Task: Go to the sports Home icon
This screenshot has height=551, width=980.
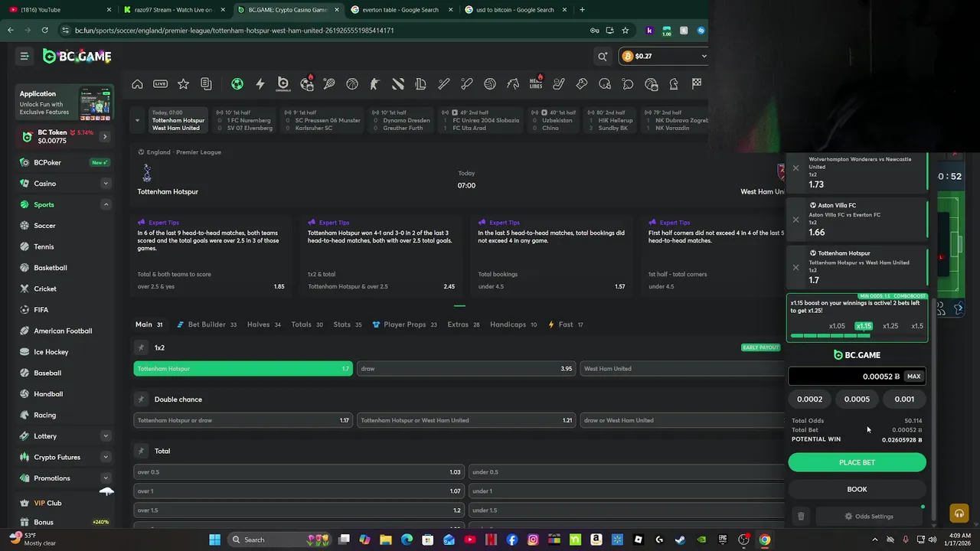Action: [137, 84]
